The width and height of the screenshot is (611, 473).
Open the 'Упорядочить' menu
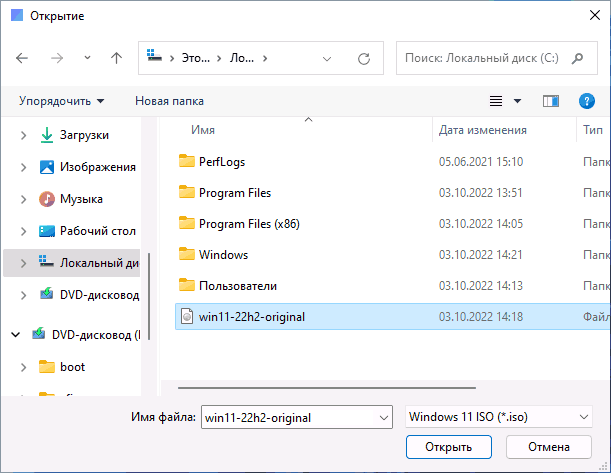tap(62, 101)
